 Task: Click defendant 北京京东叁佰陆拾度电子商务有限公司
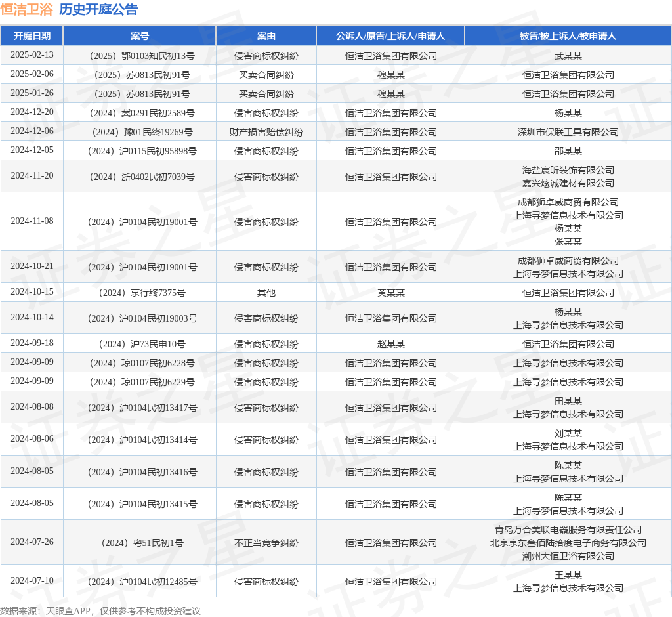tap(568, 543)
